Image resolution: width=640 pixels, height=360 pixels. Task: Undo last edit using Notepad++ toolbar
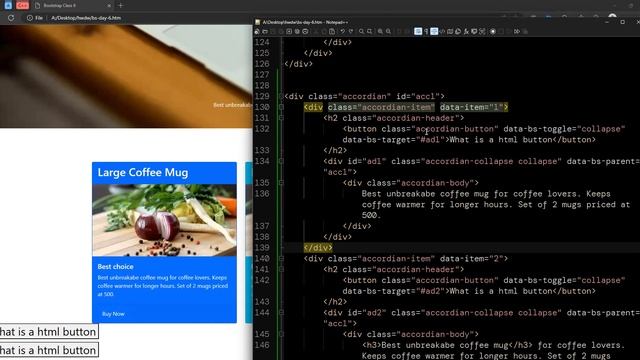point(343,31)
